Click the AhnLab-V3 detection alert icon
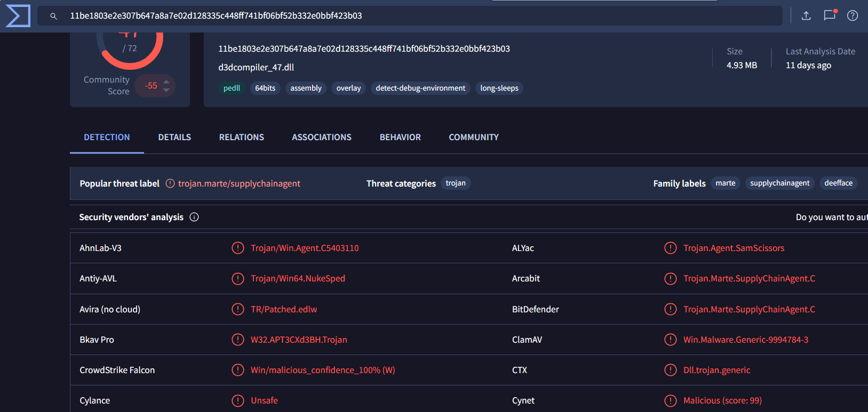The width and height of the screenshot is (868, 412). tap(238, 248)
